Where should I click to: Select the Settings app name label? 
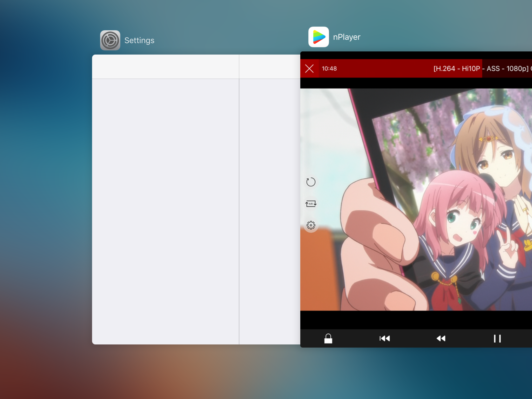139,41
